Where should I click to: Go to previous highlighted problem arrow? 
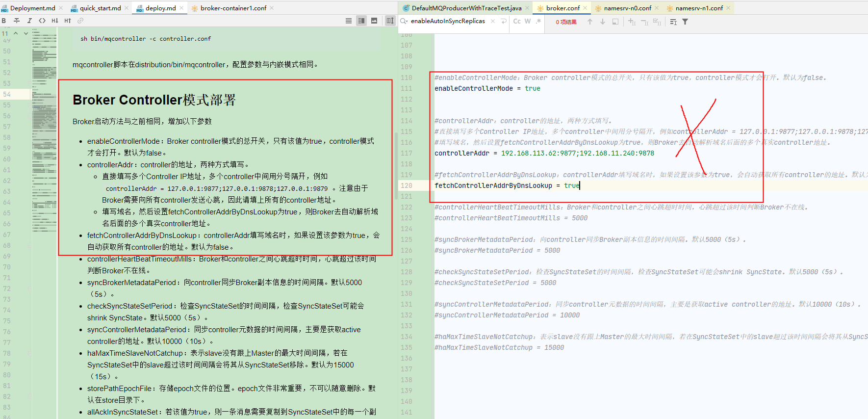(x=16, y=33)
